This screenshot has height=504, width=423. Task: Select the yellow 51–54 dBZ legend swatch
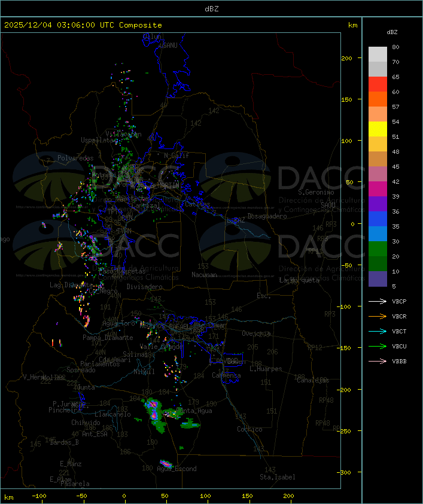[x=378, y=129]
